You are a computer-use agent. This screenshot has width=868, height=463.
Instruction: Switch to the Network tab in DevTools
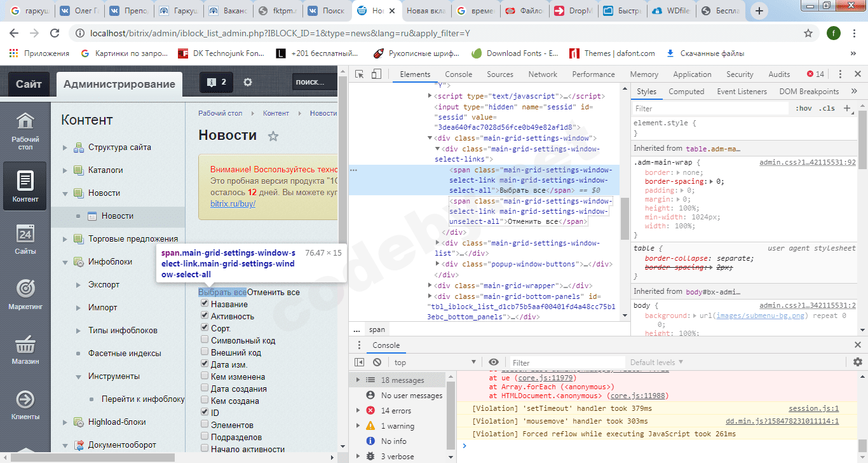click(x=542, y=74)
